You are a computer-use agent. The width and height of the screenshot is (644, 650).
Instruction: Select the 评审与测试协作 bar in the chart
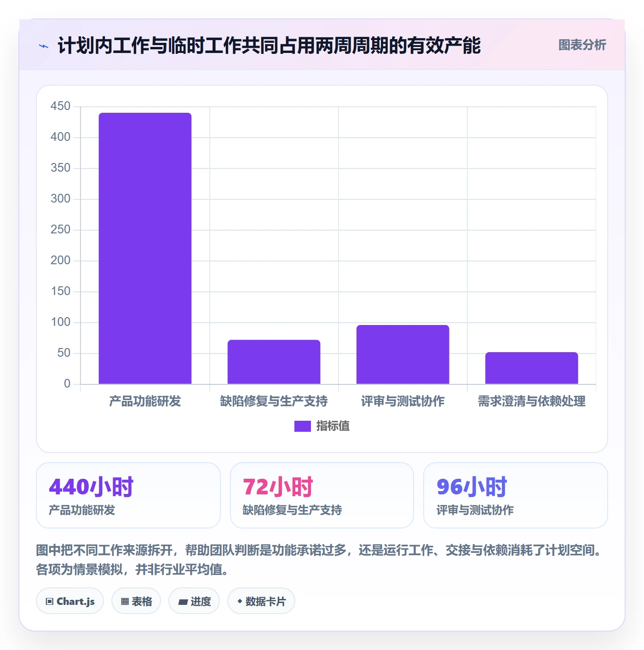click(x=402, y=354)
